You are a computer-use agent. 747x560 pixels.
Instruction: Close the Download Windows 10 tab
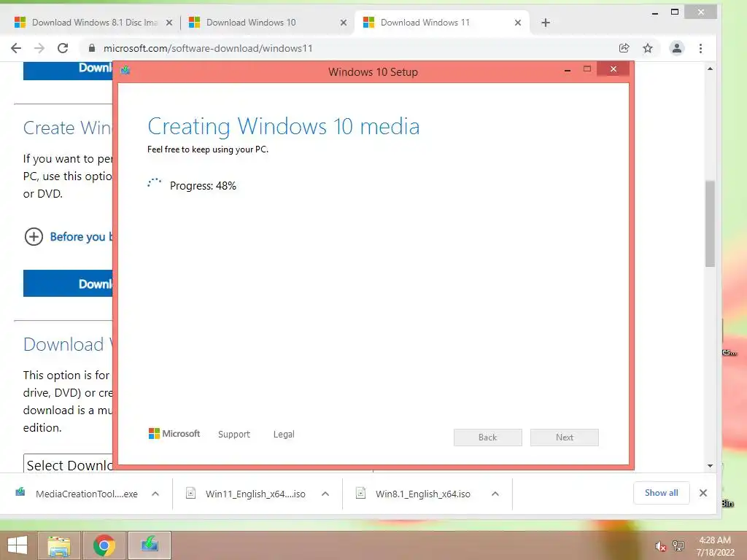pyautogui.click(x=344, y=23)
